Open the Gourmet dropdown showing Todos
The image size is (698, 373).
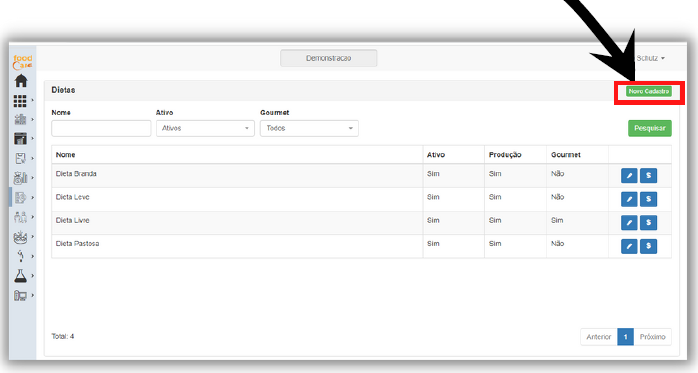309,128
